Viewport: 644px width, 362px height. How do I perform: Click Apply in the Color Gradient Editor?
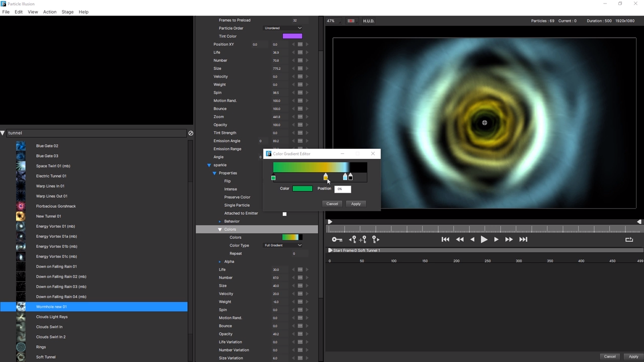356,204
